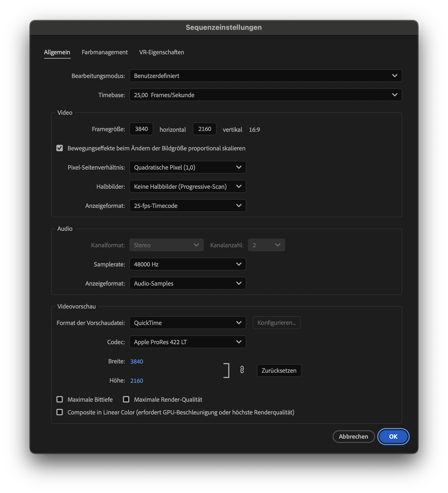Open the VR-Eigenschaften tab
The image size is (448, 493).
pos(161,52)
